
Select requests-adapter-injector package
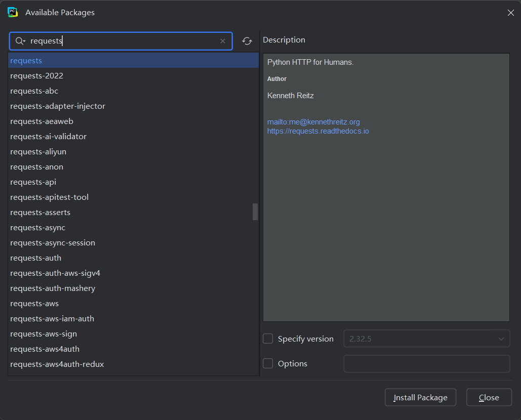(133, 106)
